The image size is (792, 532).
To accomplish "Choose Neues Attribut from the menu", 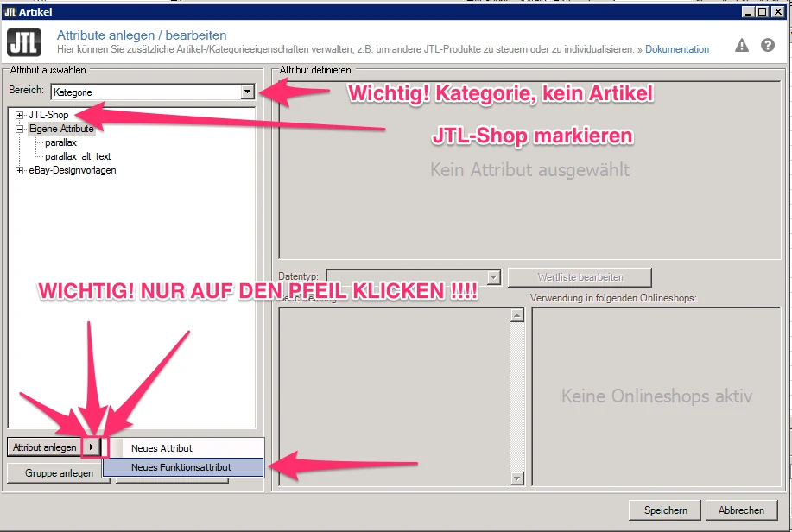I will pyautogui.click(x=184, y=448).
